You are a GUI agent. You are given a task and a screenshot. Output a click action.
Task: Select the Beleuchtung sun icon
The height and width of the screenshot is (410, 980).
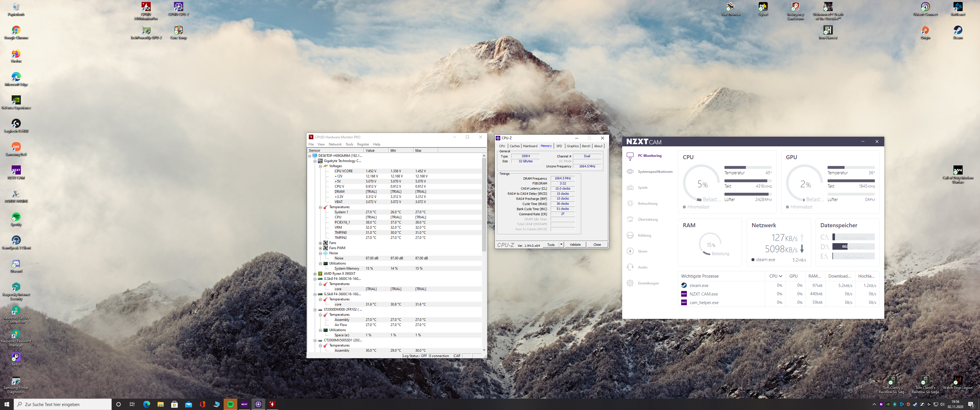(x=630, y=204)
